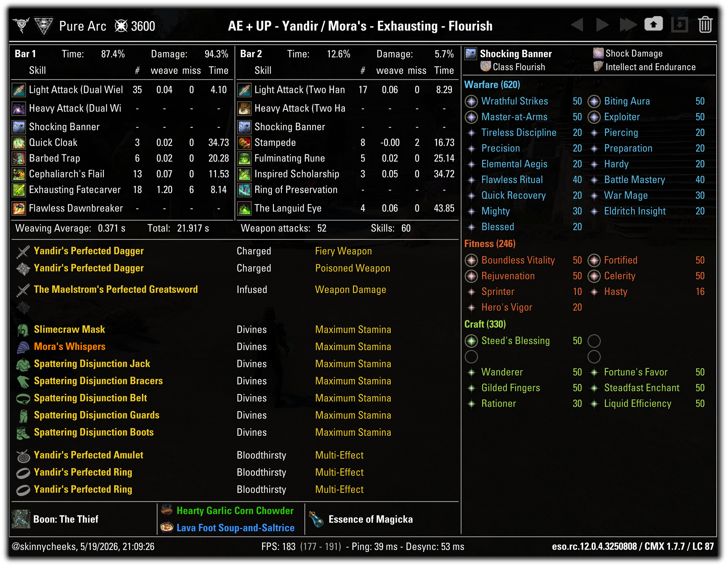Click the Cephaliarch's Flail skill icon
The width and height of the screenshot is (728, 566).
point(19,174)
